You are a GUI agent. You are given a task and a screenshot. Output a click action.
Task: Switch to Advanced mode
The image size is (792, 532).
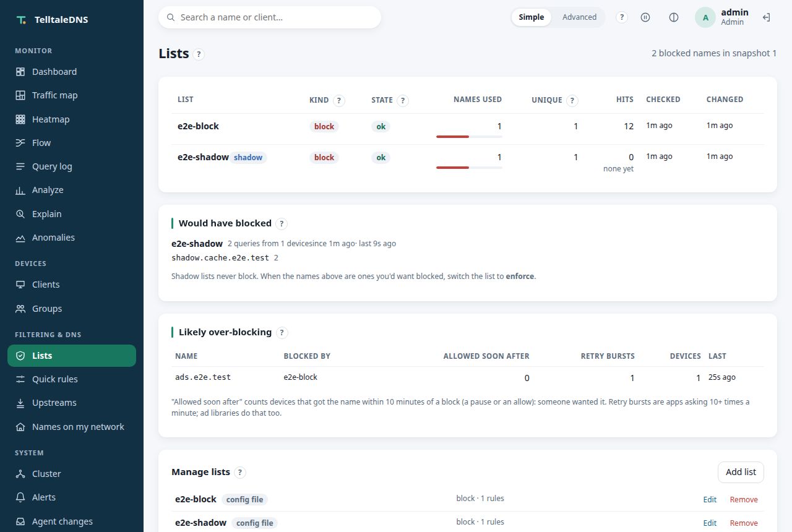tap(579, 17)
